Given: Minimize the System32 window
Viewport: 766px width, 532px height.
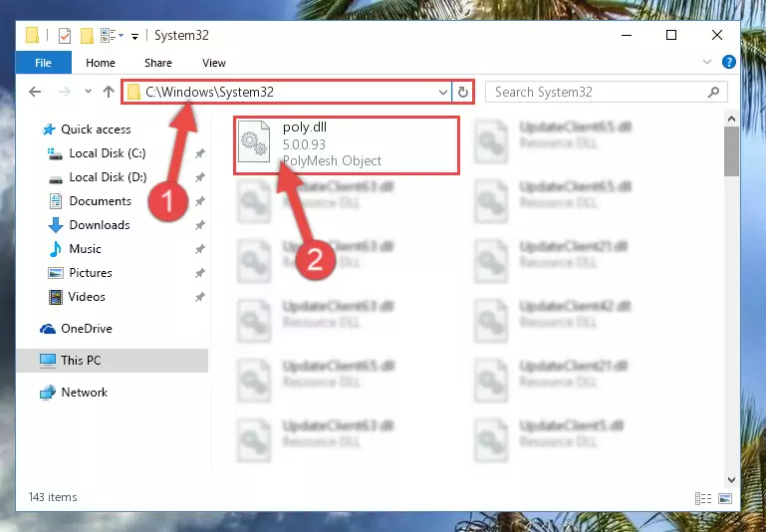Looking at the screenshot, I should tap(627, 35).
